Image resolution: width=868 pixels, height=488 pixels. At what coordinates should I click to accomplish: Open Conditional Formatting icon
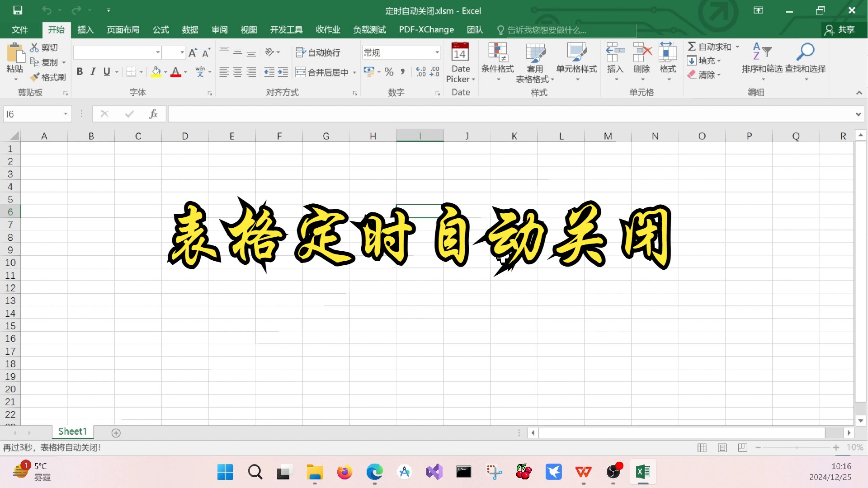coord(497,52)
